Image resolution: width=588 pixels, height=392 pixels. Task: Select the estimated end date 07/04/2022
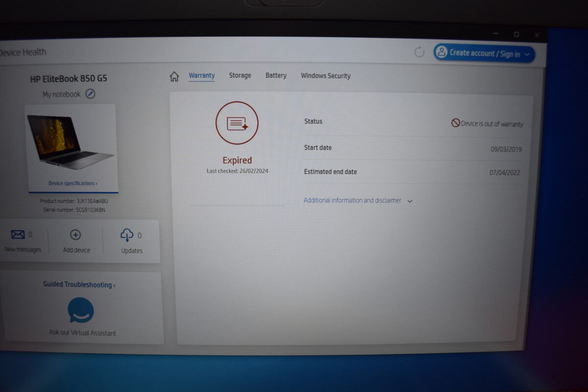tap(505, 172)
